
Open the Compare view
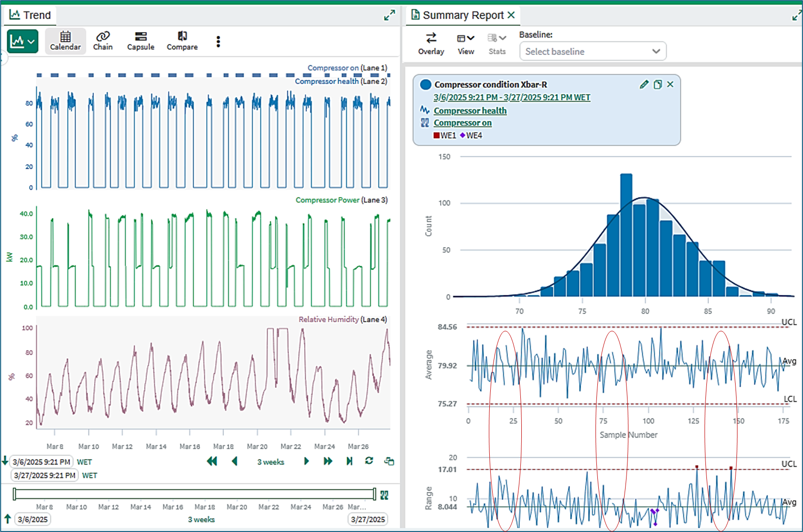tap(182, 41)
